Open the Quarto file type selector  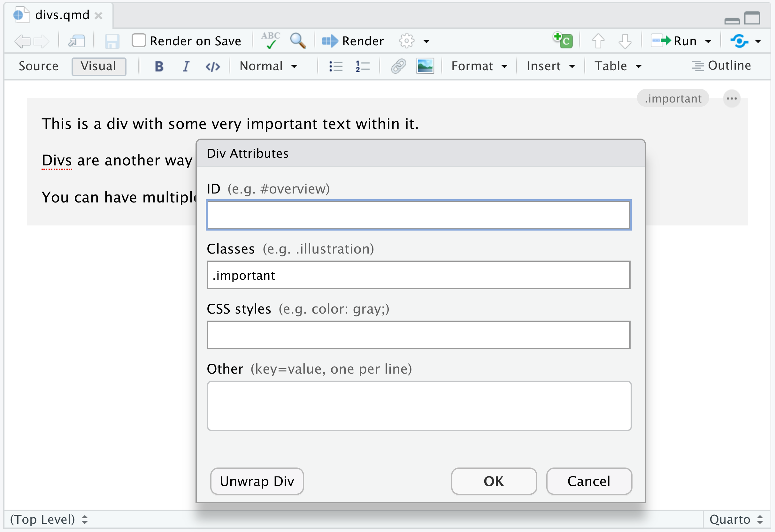tap(736, 519)
